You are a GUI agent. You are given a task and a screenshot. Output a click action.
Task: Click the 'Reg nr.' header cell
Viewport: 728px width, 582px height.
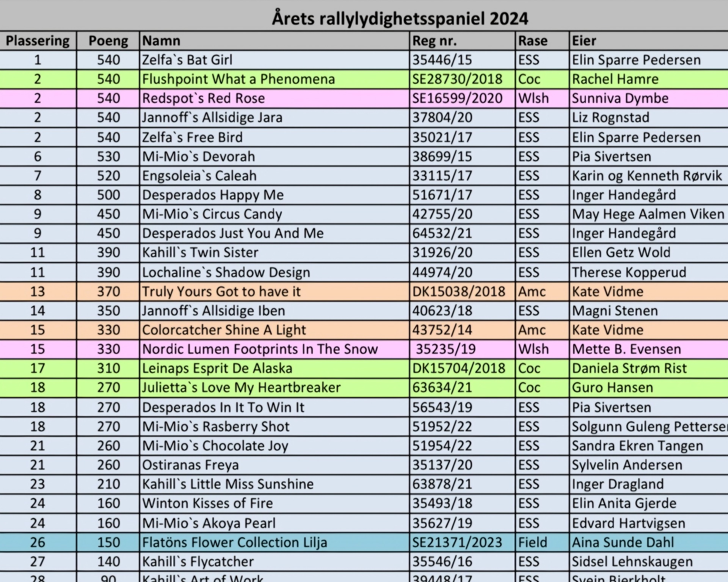pos(435,41)
